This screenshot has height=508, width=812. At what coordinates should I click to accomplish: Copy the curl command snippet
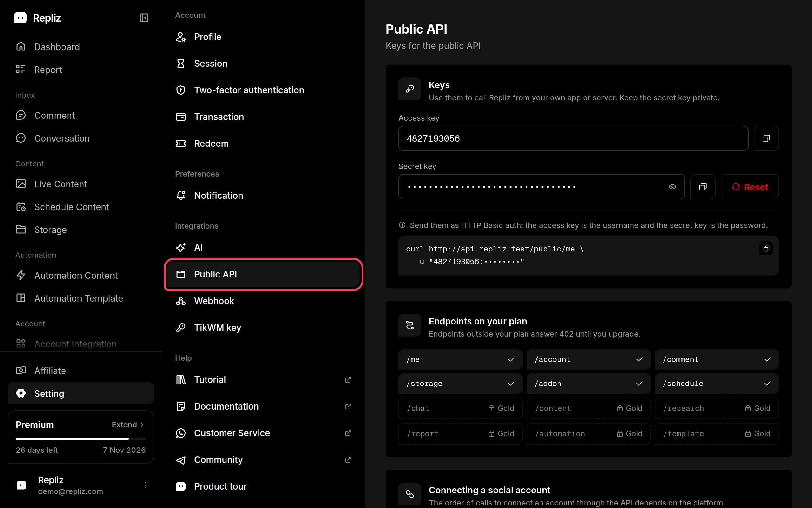pyautogui.click(x=766, y=249)
